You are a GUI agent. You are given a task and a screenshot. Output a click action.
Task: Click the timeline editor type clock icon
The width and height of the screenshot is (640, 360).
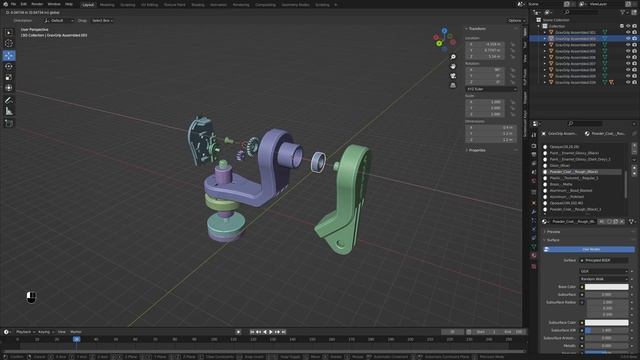point(7,332)
